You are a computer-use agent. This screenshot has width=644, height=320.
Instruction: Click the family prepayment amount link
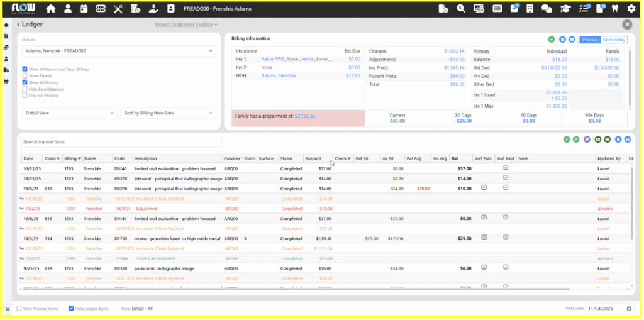305,116
